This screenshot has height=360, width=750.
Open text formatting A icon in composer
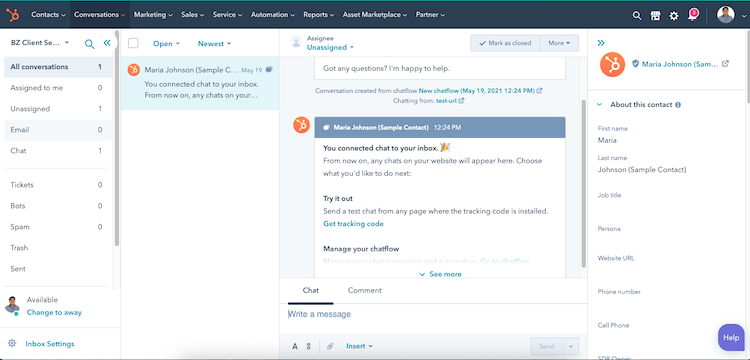[295, 346]
